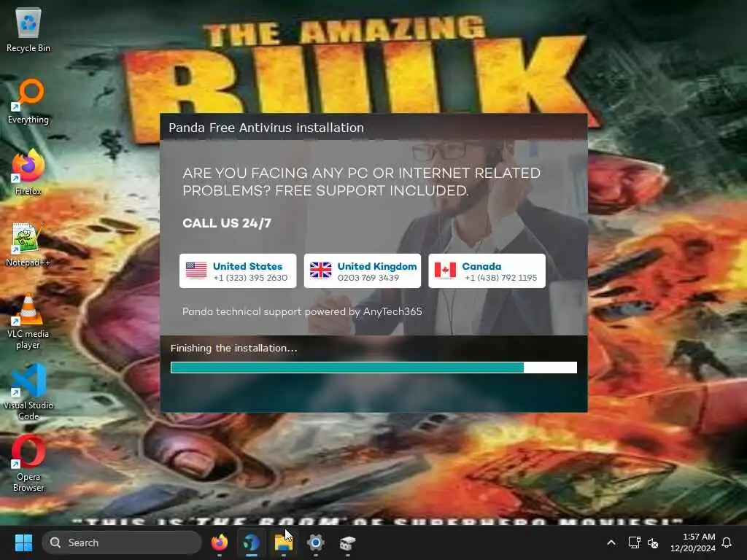Open the Windows Start menu
The height and width of the screenshot is (560, 747).
click(23, 542)
